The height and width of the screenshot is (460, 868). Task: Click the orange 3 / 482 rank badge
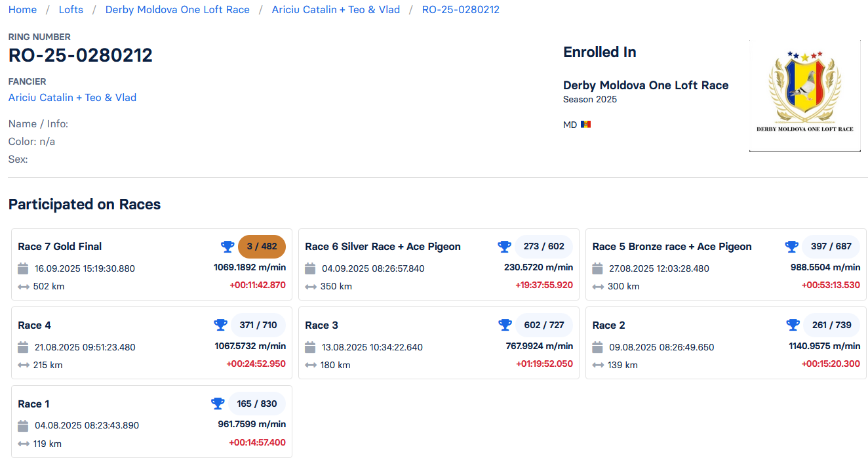[x=262, y=247]
